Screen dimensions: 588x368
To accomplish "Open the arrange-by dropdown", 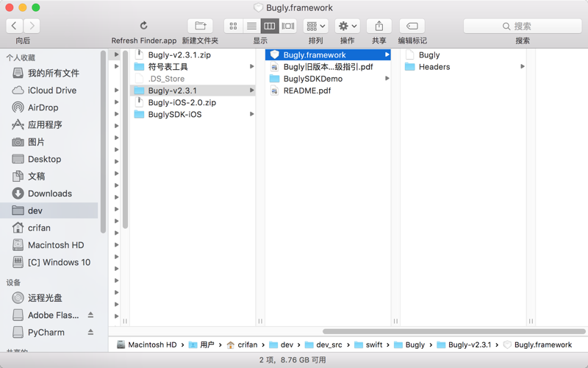I will [x=316, y=26].
